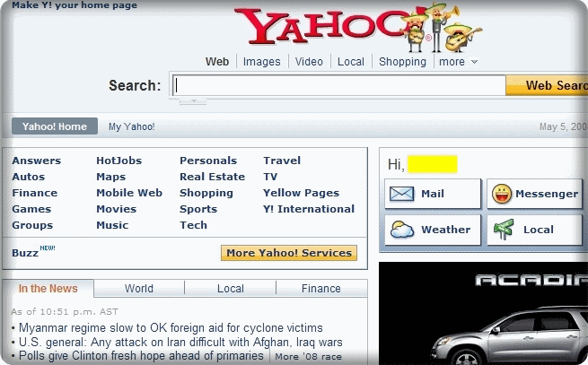Open the Tech link

(193, 225)
